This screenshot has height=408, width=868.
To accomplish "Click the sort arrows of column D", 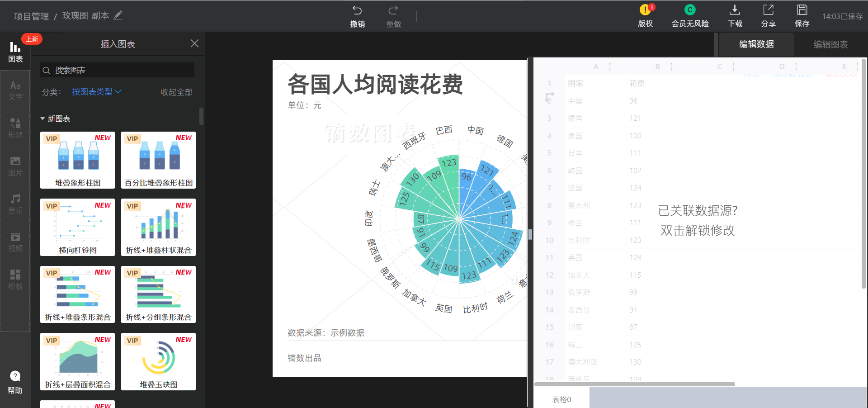I will (796, 66).
